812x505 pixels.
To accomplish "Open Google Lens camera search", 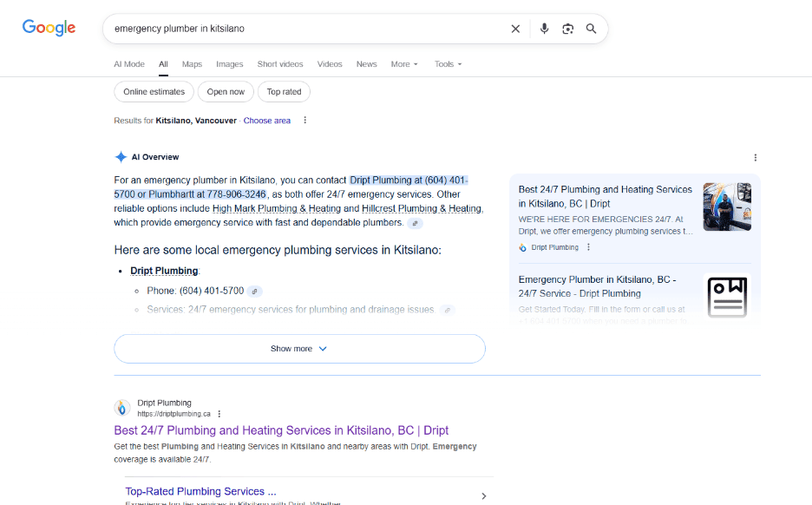I will [567, 28].
